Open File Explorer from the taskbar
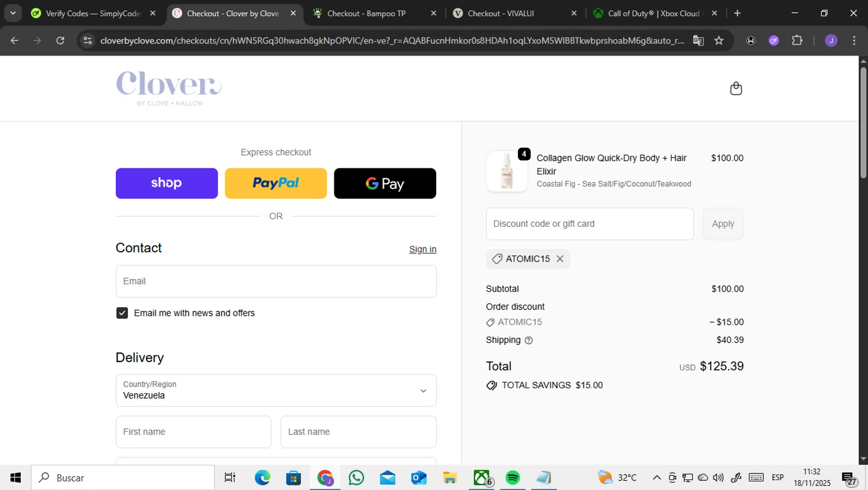The height and width of the screenshot is (490, 868). tap(450, 477)
